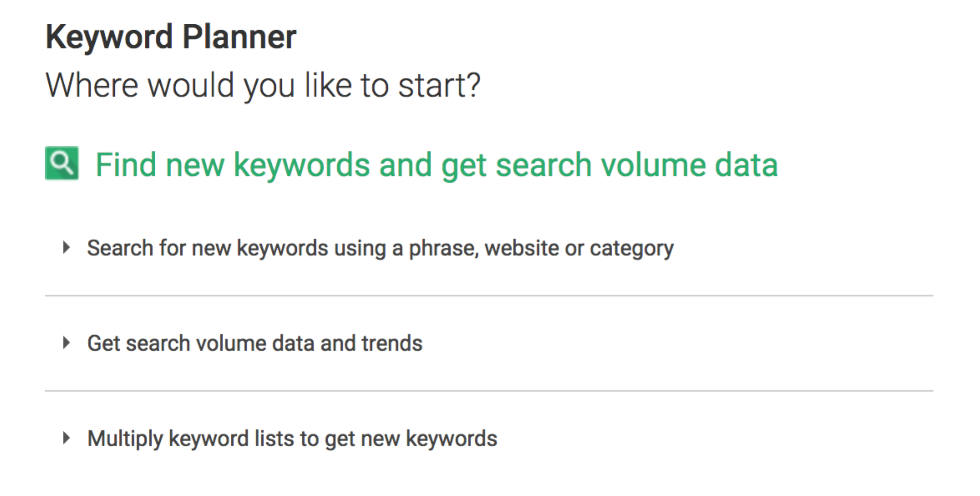Click the word 'category' in first option

click(631, 249)
